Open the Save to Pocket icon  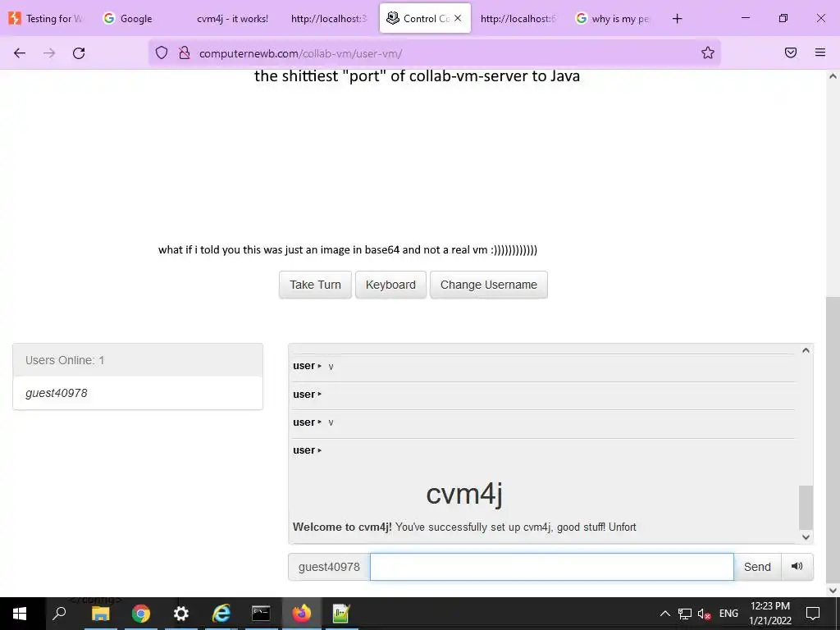(790, 52)
